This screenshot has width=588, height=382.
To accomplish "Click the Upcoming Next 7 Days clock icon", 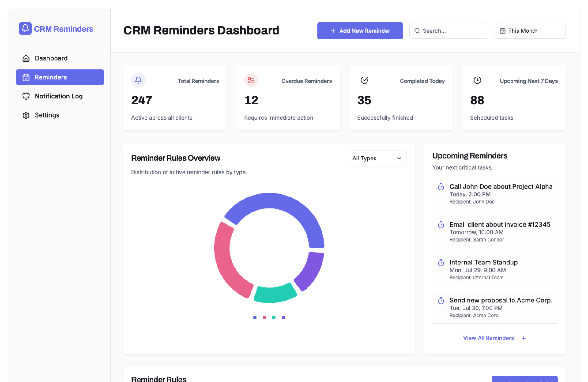I will click(x=477, y=80).
